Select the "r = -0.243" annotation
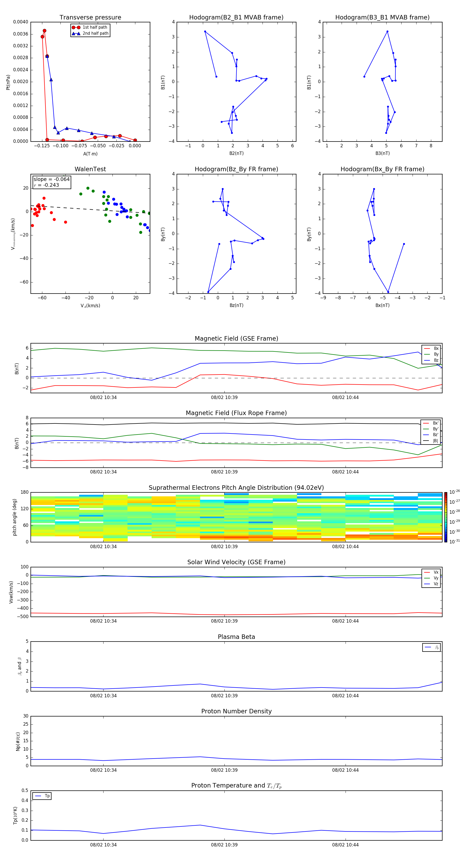The width and height of the screenshot is (473, 868). point(46,185)
